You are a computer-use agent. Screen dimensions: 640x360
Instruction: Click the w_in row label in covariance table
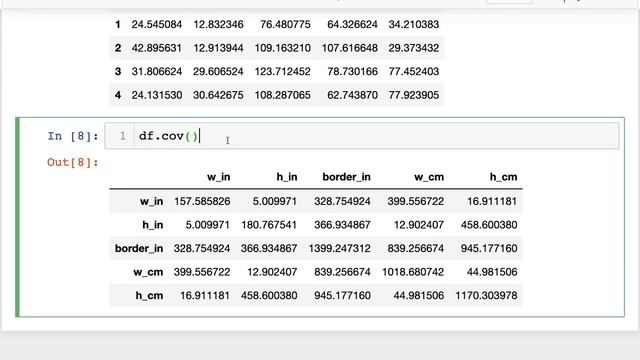(151, 201)
